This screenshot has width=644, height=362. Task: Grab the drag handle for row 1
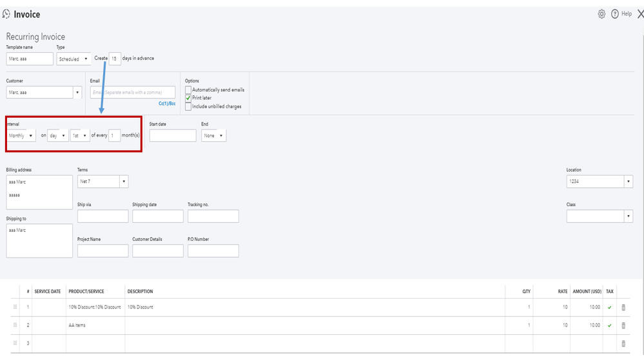(x=15, y=307)
